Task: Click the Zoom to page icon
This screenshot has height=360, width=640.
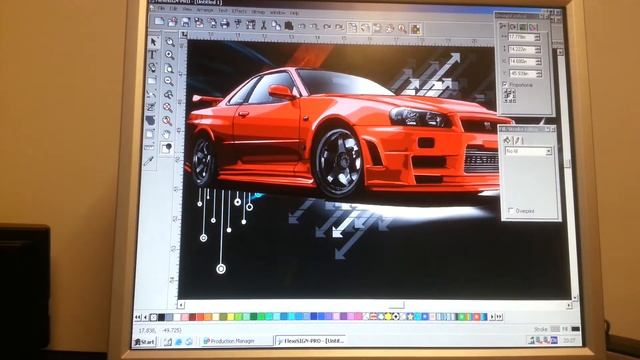Action: click(169, 68)
